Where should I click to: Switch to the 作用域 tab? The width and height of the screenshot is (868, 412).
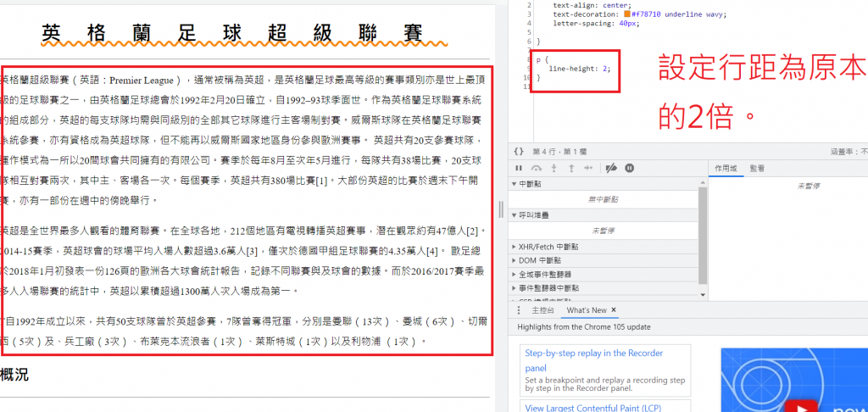726,168
